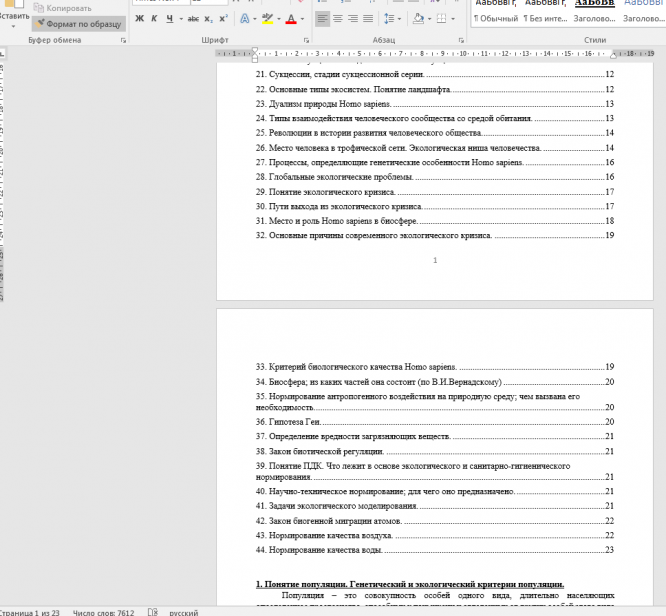This screenshot has width=666, height=616.
Task: Justify the paragraph text
Action: (368, 19)
